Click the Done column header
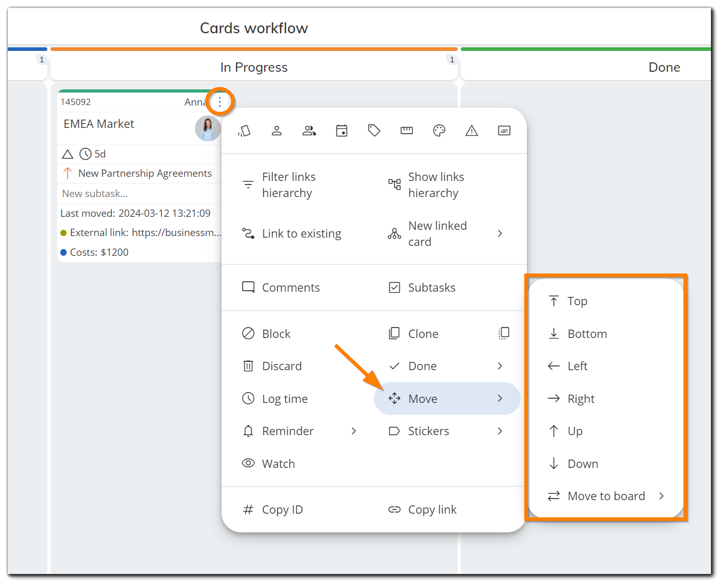This screenshot has height=588, width=725. click(664, 67)
